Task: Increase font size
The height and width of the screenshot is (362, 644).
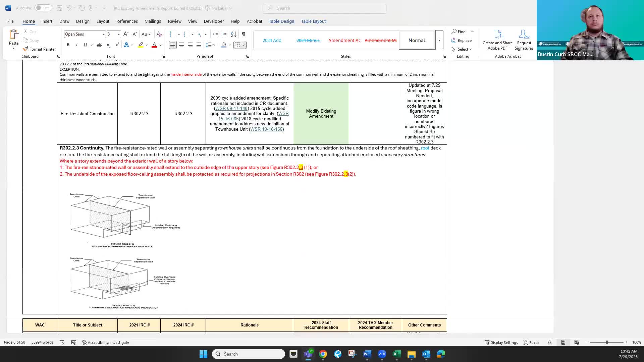Action: pyautogui.click(x=126, y=34)
